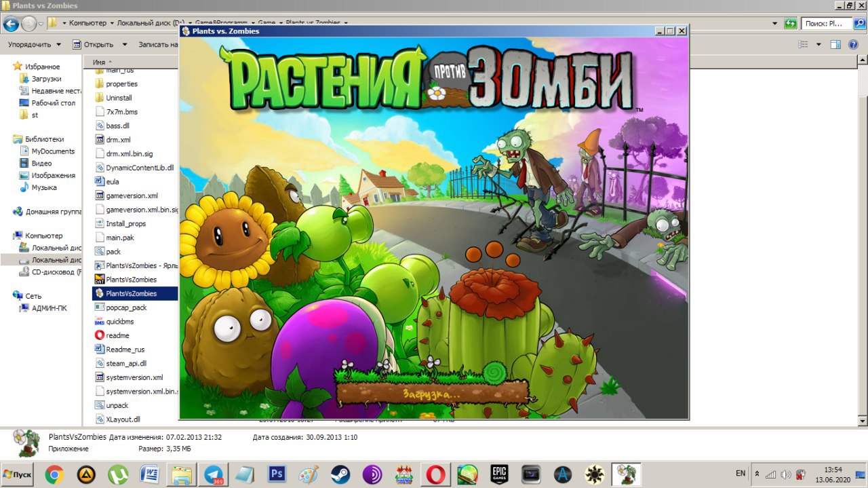
Task: Open the view options dropdown arrow
Action: [x=818, y=45]
